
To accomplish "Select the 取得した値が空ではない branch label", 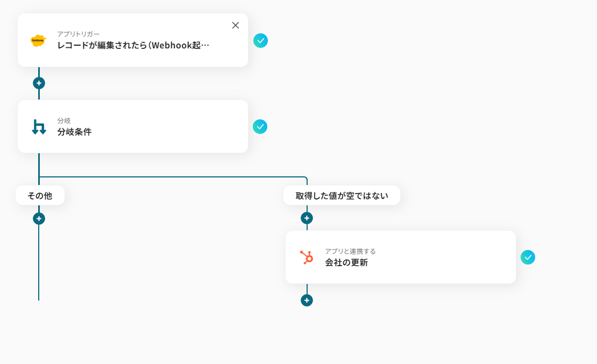I will tap(342, 195).
